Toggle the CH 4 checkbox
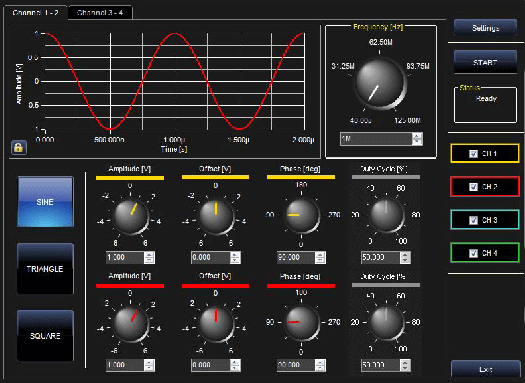525x383 pixels. click(473, 253)
